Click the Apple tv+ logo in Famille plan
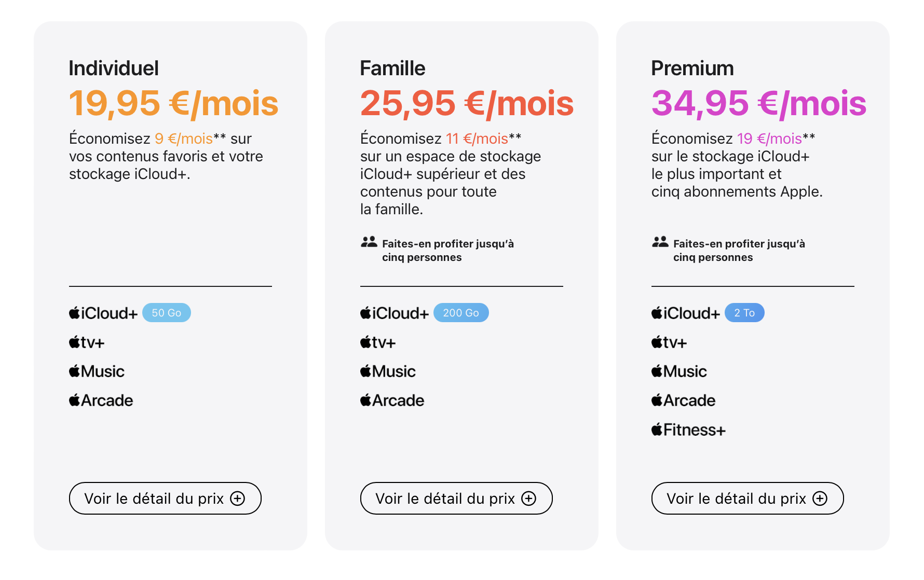This screenshot has height=580, width=924. tap(378, 342)
